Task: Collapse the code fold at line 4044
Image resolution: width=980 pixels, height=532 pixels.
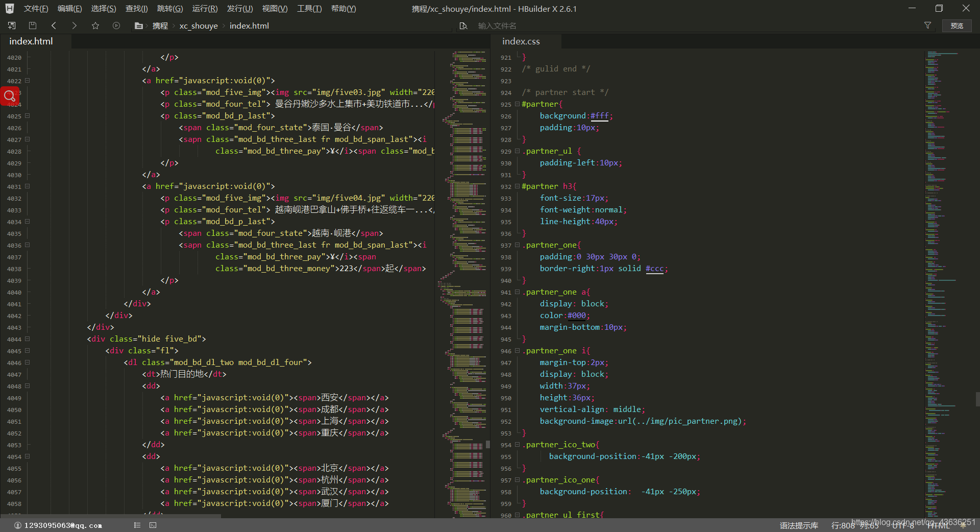Action: [27, 339]
